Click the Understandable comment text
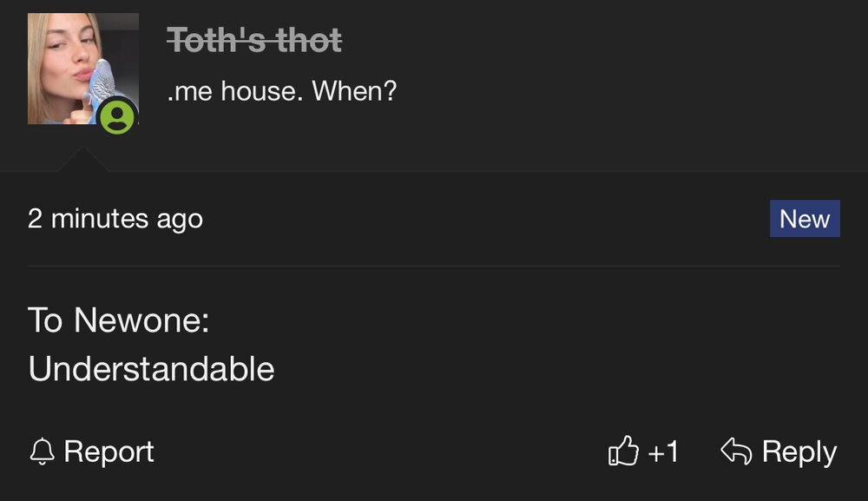 (151, 369)
